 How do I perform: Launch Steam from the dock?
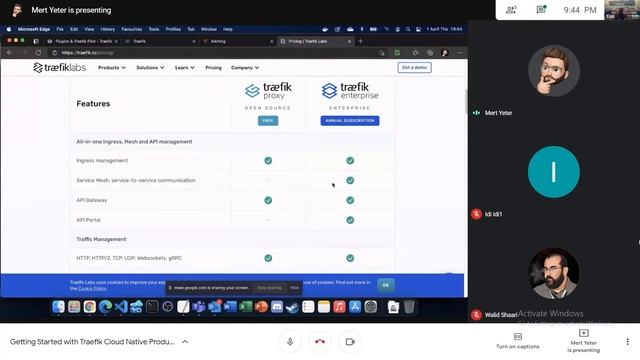[292, 307]
